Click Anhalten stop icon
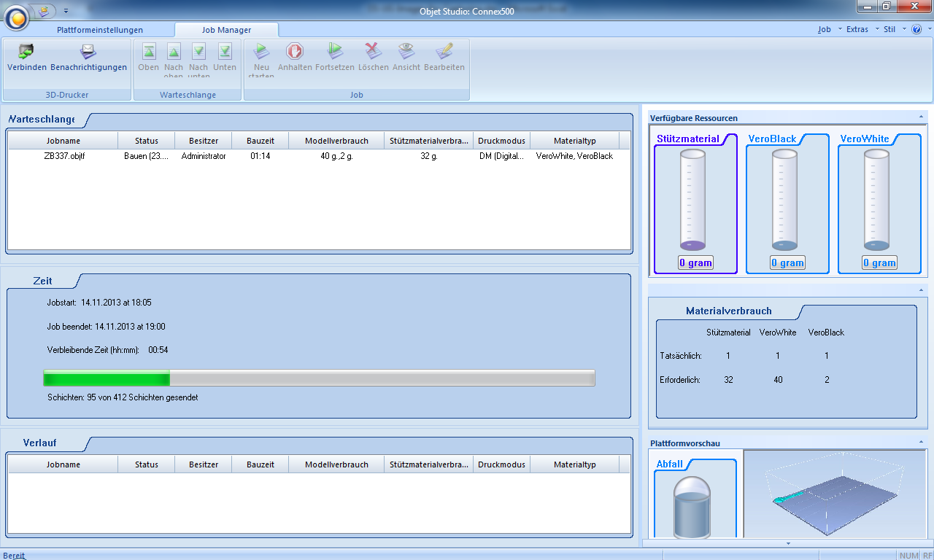The image size is (934, 560). [295, 52]
